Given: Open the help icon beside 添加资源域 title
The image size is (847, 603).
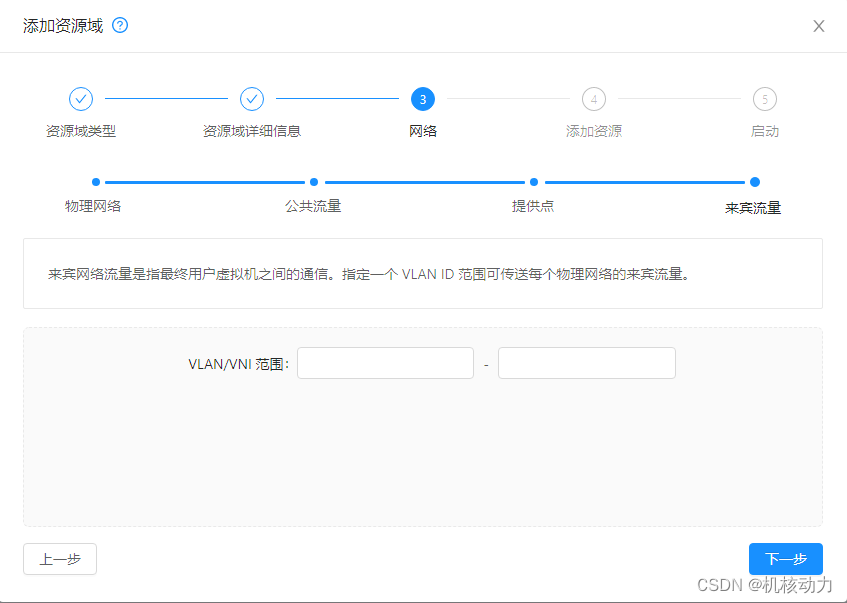Looking at the screenshot, I should pyautogui.click(x=119, y=25).
